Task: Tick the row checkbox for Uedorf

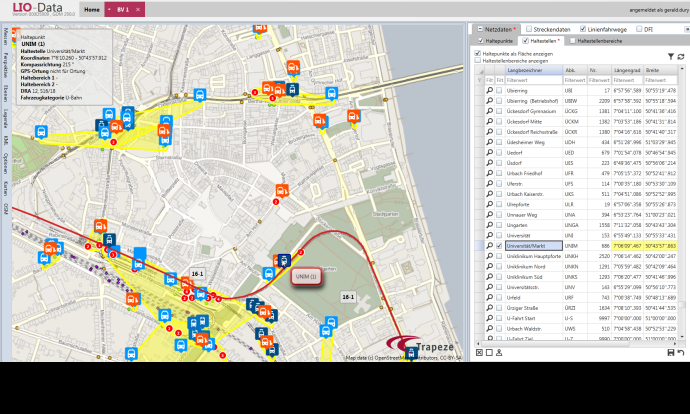Action: point(500,152)
